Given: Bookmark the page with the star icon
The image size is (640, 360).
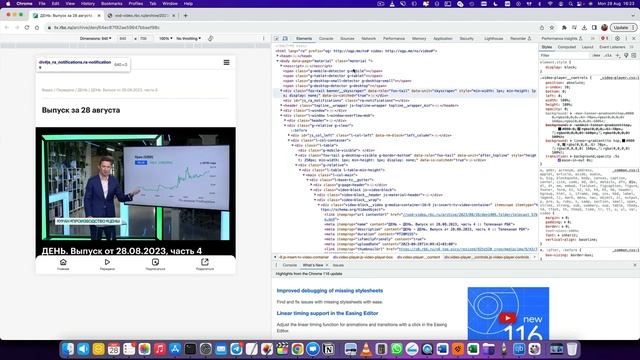Looking at the screenshot, I should tap(552, 27).
